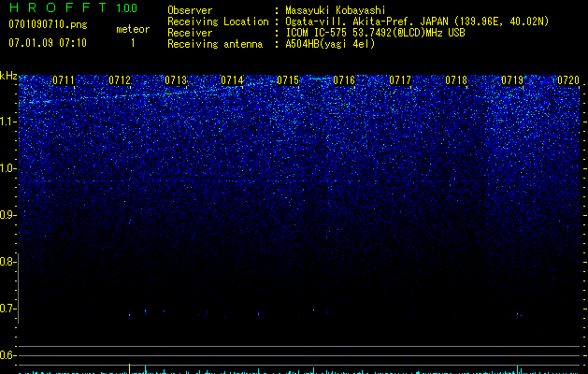
Task: Click the 0718 time marker
Action: 456,80
